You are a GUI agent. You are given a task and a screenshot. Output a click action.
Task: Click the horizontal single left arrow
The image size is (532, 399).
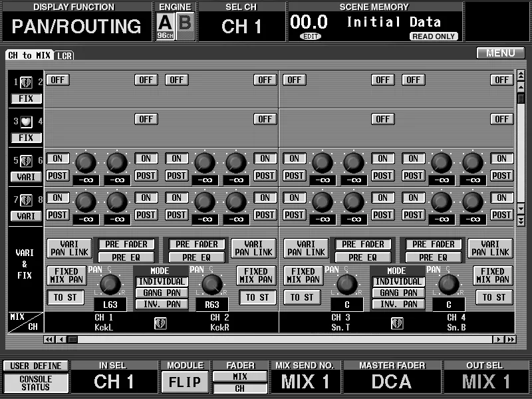point(61,339)
